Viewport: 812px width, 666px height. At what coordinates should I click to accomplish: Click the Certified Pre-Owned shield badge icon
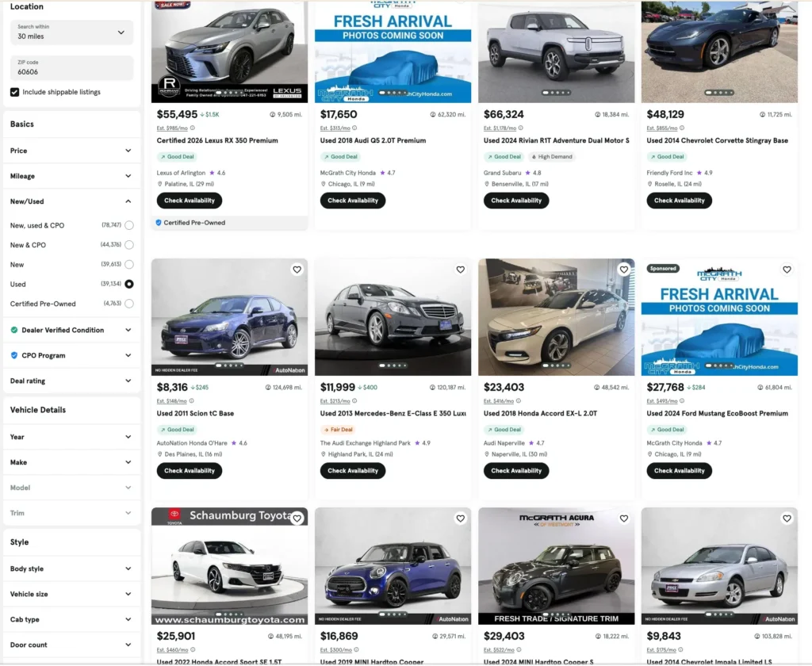coord(159,223)
